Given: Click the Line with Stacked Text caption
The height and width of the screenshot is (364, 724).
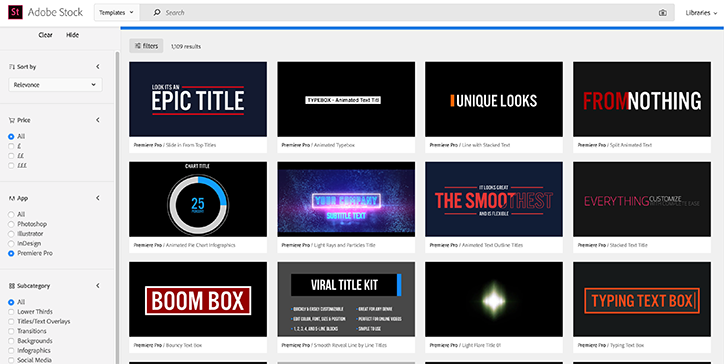Looking at the screenshot, I should point(486,145).
